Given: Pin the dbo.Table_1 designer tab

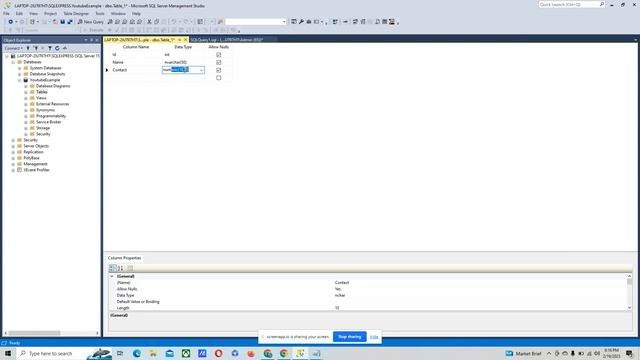Looking at the screenshot, I should pos(179,40).
